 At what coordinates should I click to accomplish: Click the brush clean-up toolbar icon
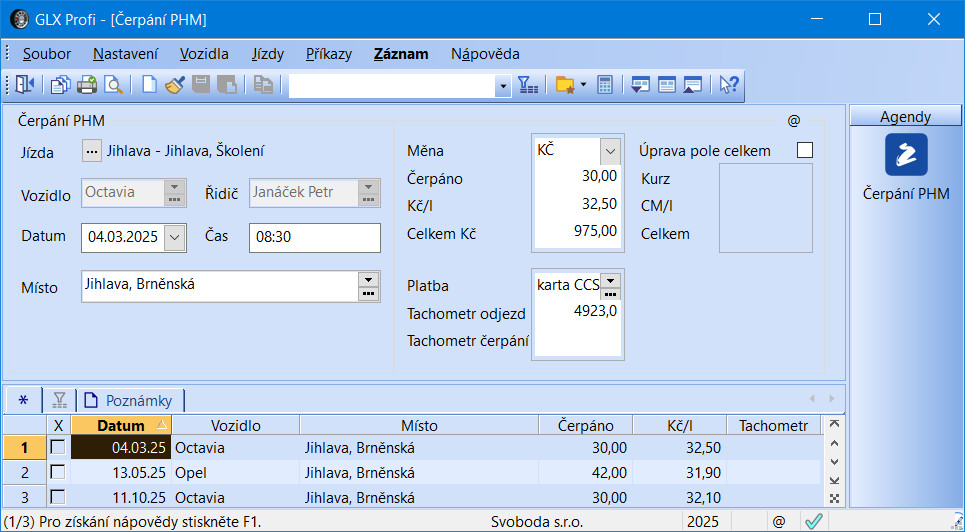pyautogui.click(x=175, y=85)
